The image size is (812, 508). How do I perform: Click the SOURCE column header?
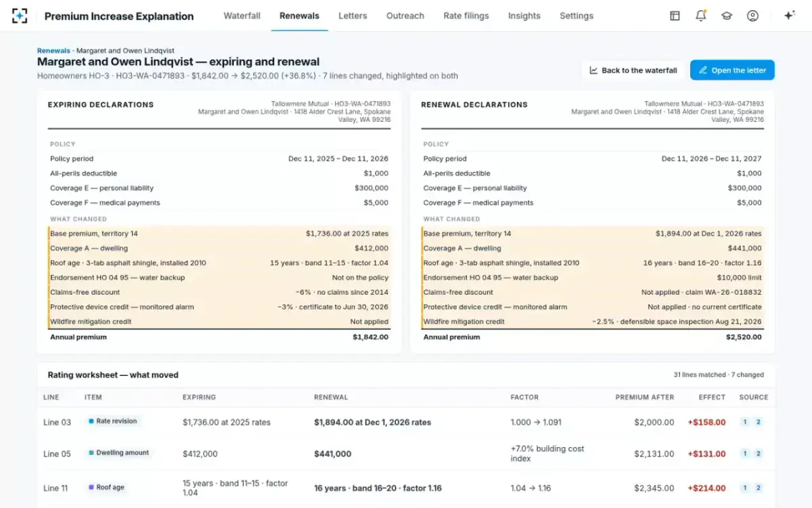pyautogui.click(x=754, y=398)
